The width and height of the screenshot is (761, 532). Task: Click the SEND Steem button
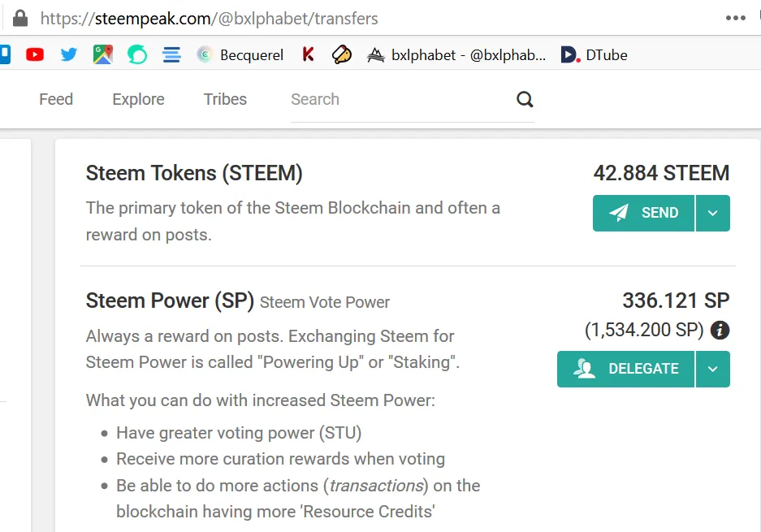coord(643,213)
